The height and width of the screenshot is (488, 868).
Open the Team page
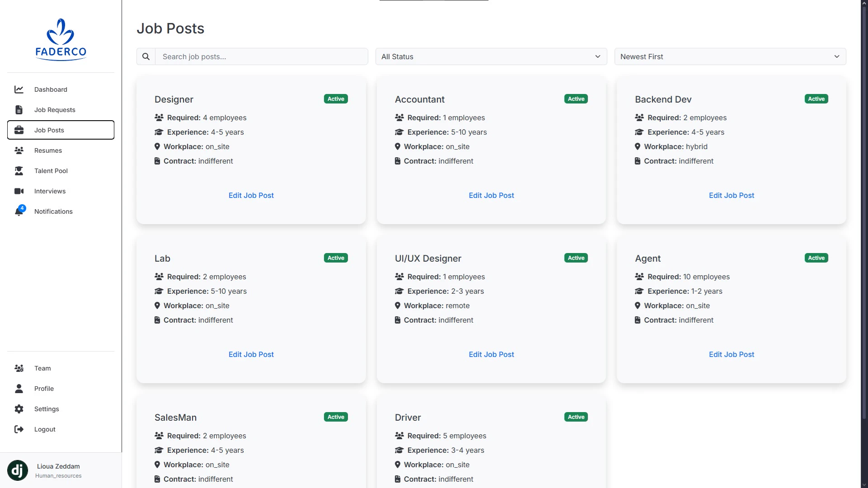point(61,368)
